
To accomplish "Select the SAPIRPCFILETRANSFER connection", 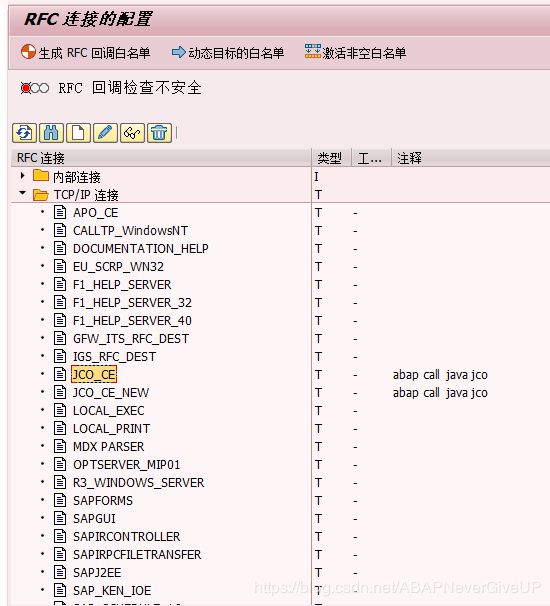I will [x=137, y=555].
